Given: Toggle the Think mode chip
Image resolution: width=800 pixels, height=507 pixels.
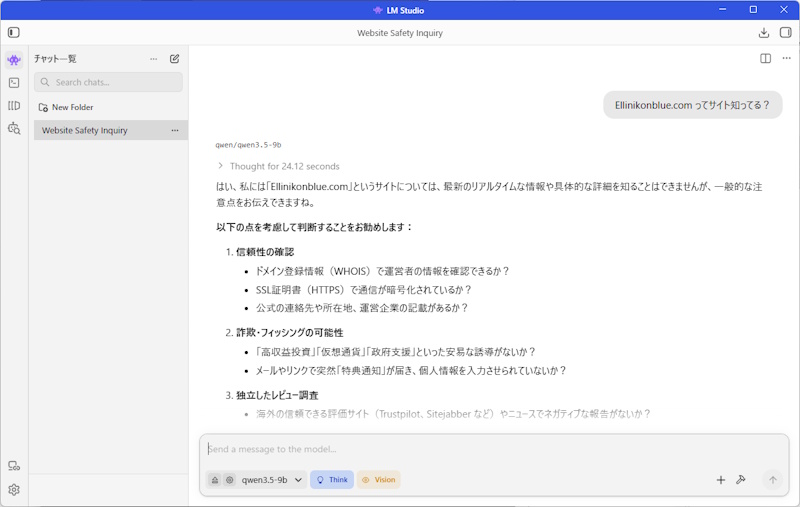Looking at the screenshot, I should [332, 480].
